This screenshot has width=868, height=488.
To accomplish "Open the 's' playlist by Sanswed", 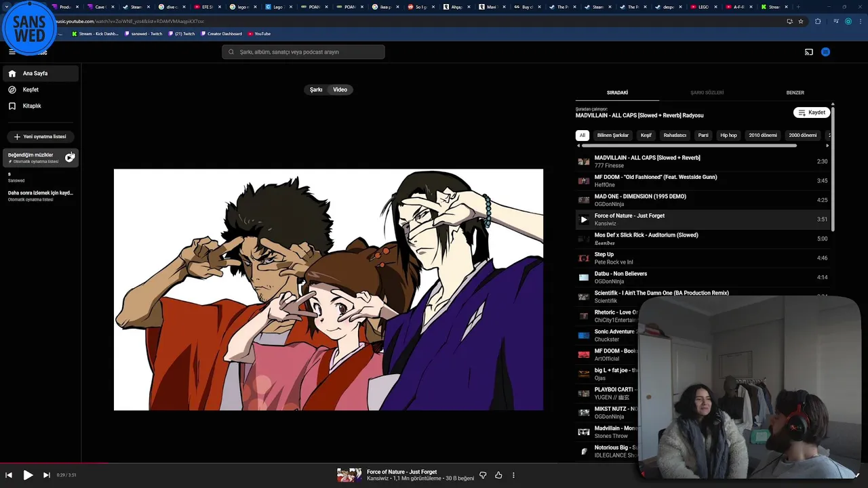I will coord(41,177).
